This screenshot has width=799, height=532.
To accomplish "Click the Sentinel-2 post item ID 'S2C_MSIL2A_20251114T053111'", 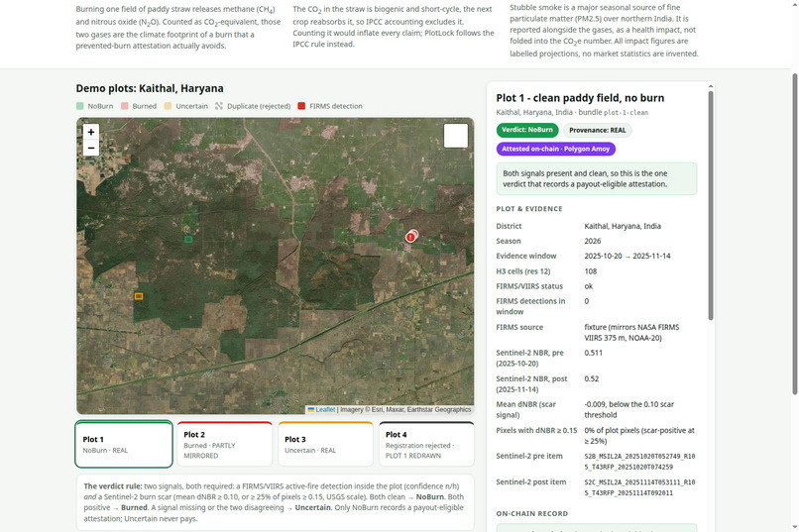I will (631, 482).
